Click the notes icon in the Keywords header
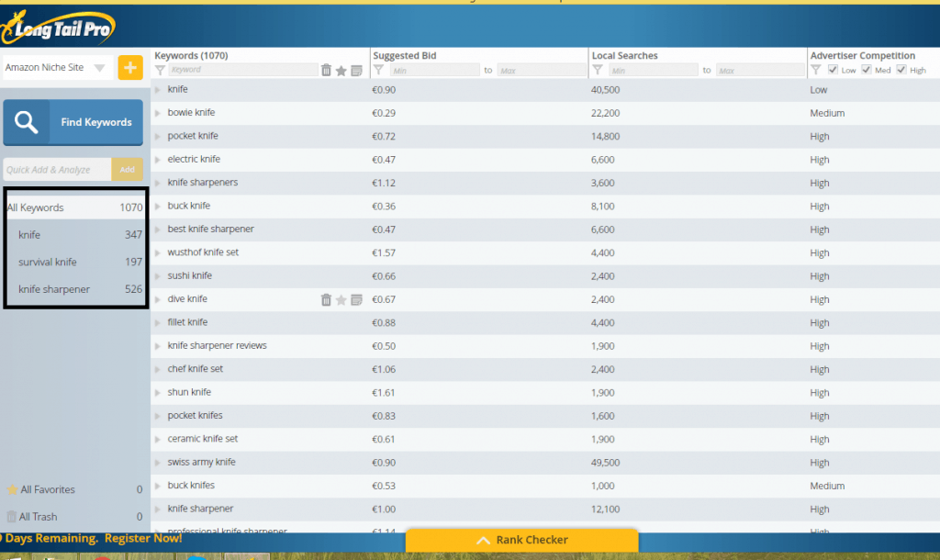Image resolution: width=940 pixels, height=560 pixels. click(358, 69)
